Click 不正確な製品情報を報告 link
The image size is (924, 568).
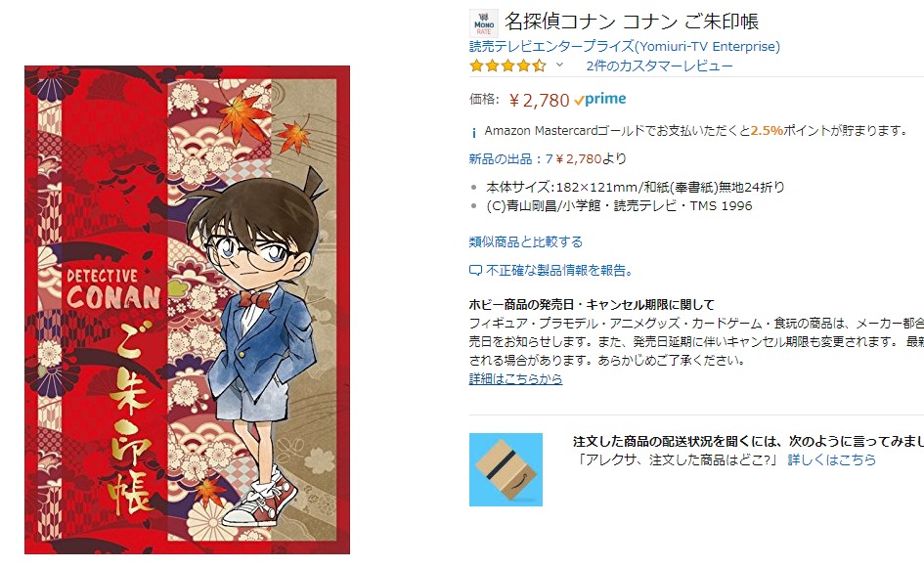[x=560, y=271]
